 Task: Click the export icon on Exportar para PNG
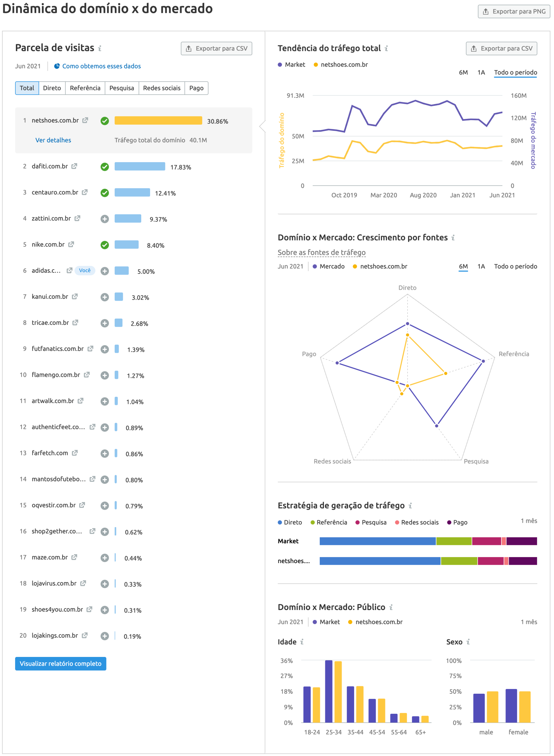[x=486, y=11]
